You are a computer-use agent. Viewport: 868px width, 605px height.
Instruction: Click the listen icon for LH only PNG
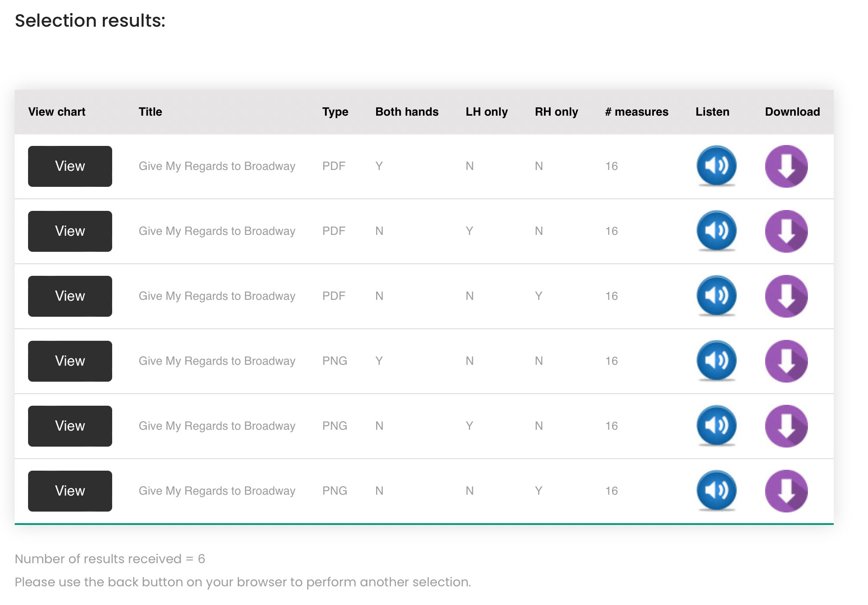click(716, 427)
